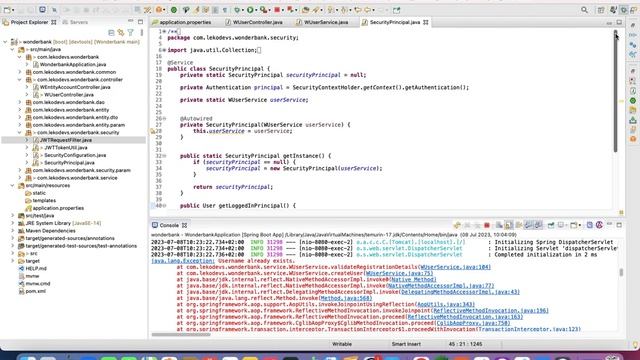Image resolution: width=640 pixels, height=360 pixels.
Task: Switch to WUserService.java editor tab
Action: tap(326, 22)
